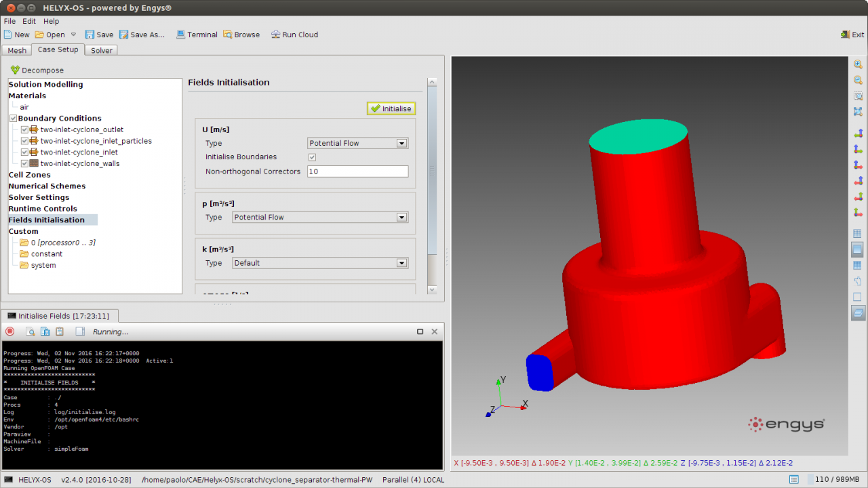Viewport: 868px width, 488px height.
Task: Select Solution Modelling in the tree
Action: click(45, 85)
